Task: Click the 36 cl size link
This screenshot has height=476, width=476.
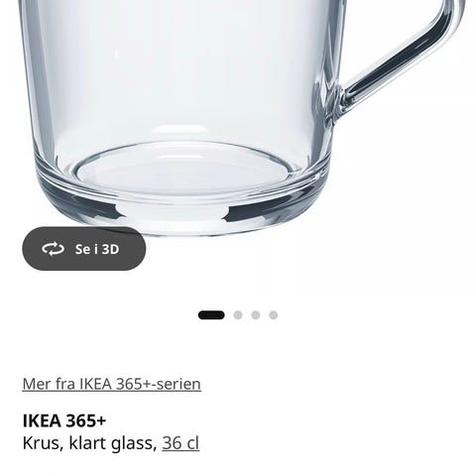Action: [x=180, y=443]
